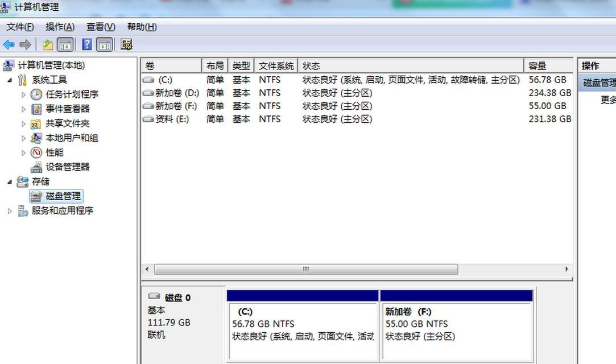
Task: Click the Forward arrow toolbar icon
Action: 25,45
